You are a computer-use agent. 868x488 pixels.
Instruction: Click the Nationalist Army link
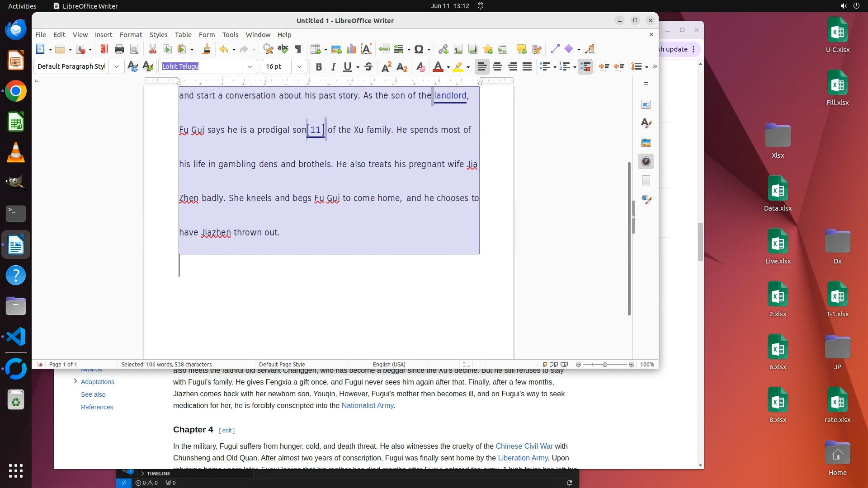coord(367,406)
